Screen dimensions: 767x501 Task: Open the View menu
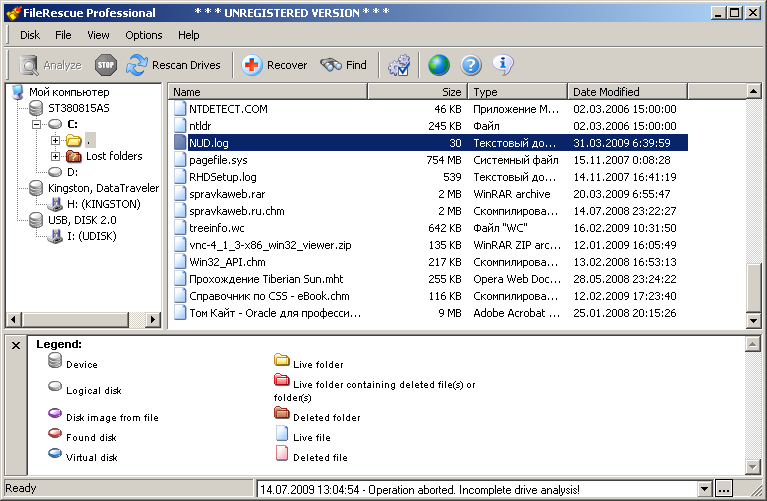click(98, 35)
